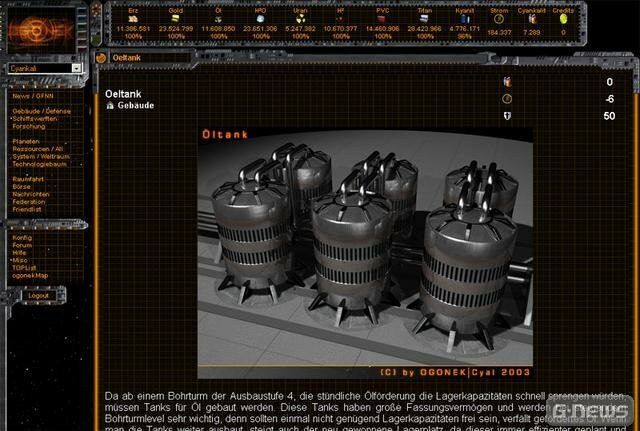Click the Erz ore resource icon
The width and height of the screenshot is (640, 431).
(133, 19)
